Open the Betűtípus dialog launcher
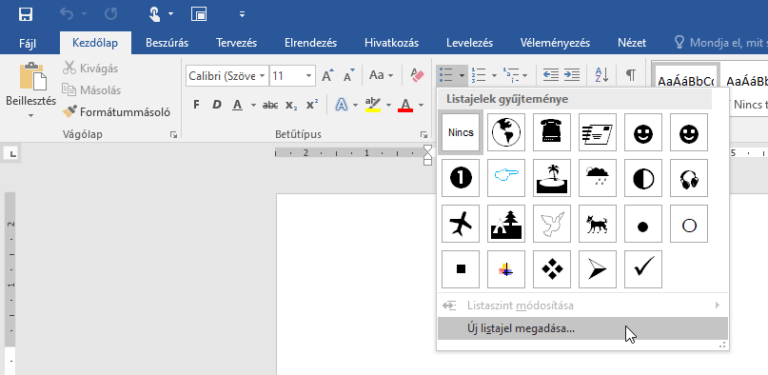The width and height of the screenshot is (768, 375). tap(423, 135)
